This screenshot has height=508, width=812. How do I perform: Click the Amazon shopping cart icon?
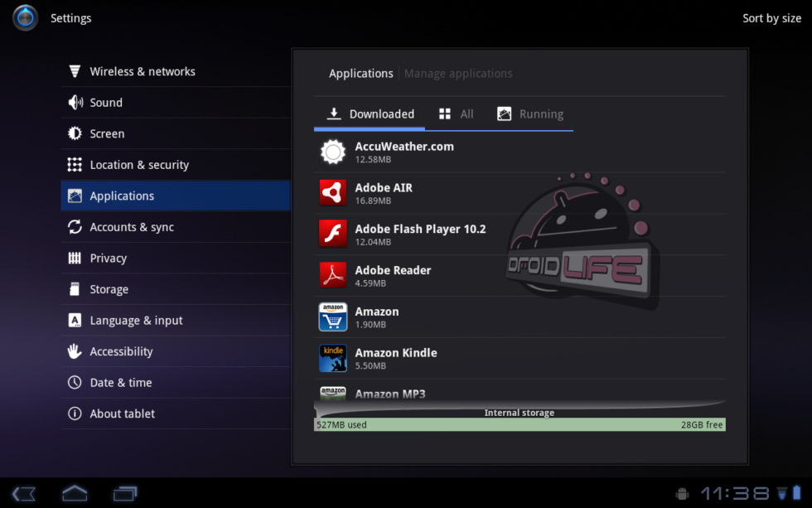click(333, 317)
